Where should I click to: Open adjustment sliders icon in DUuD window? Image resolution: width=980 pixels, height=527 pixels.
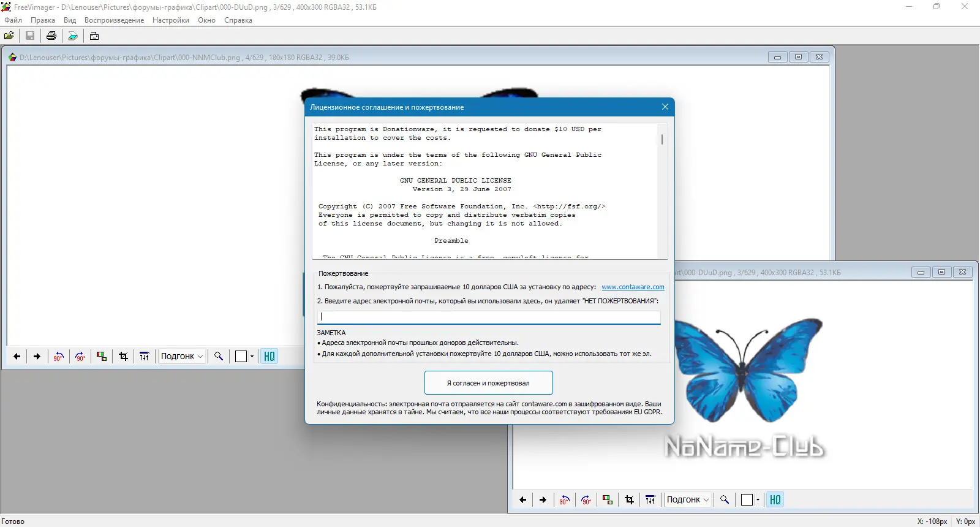pos(650,500)
